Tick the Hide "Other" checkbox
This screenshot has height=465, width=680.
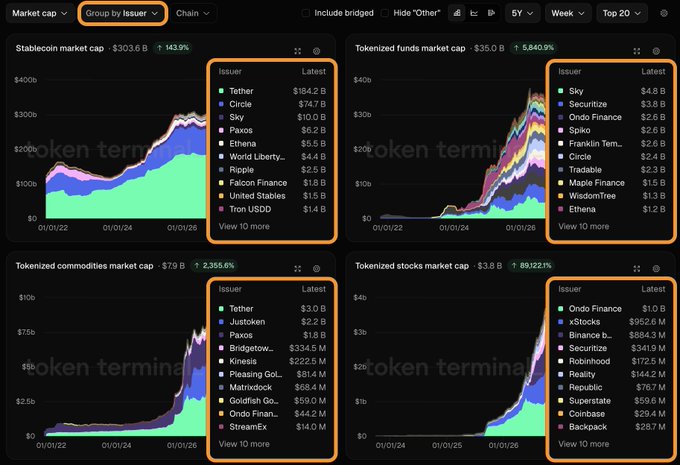point(385,13)
